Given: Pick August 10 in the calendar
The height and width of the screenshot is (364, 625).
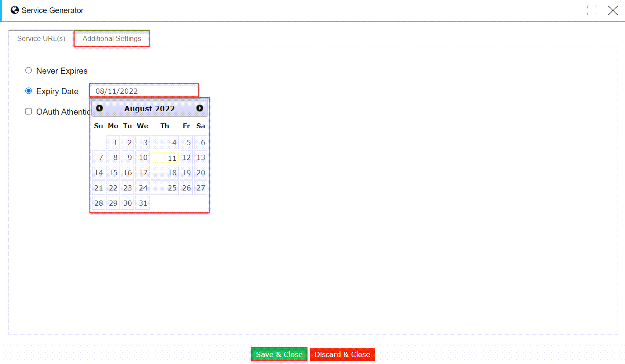Looking at the screenshot, I should pos(142,157).
